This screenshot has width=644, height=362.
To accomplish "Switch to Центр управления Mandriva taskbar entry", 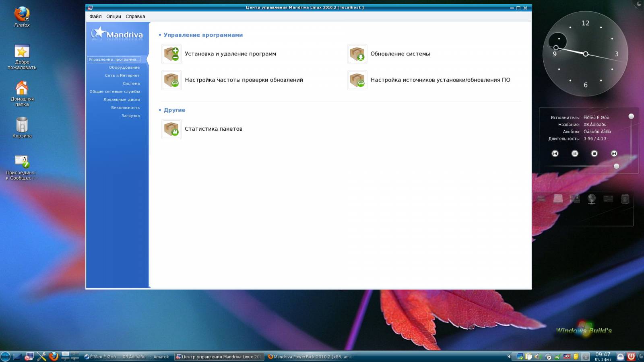I will (219, 357).
